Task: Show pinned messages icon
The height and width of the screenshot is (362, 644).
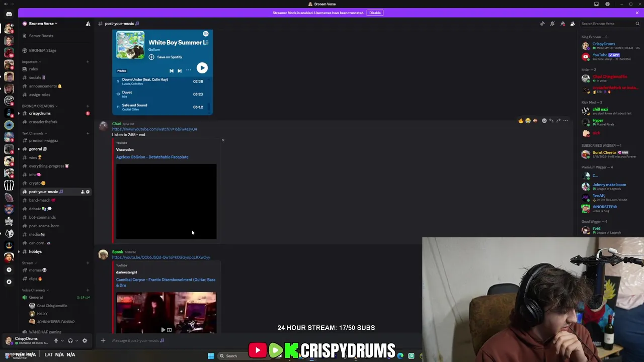Action: (x=562, y=24)
